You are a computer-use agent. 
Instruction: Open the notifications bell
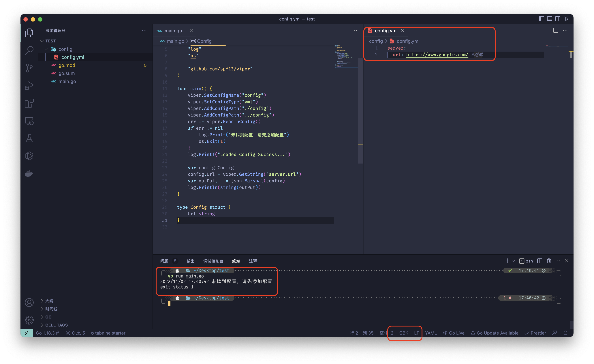coord(565,333)
